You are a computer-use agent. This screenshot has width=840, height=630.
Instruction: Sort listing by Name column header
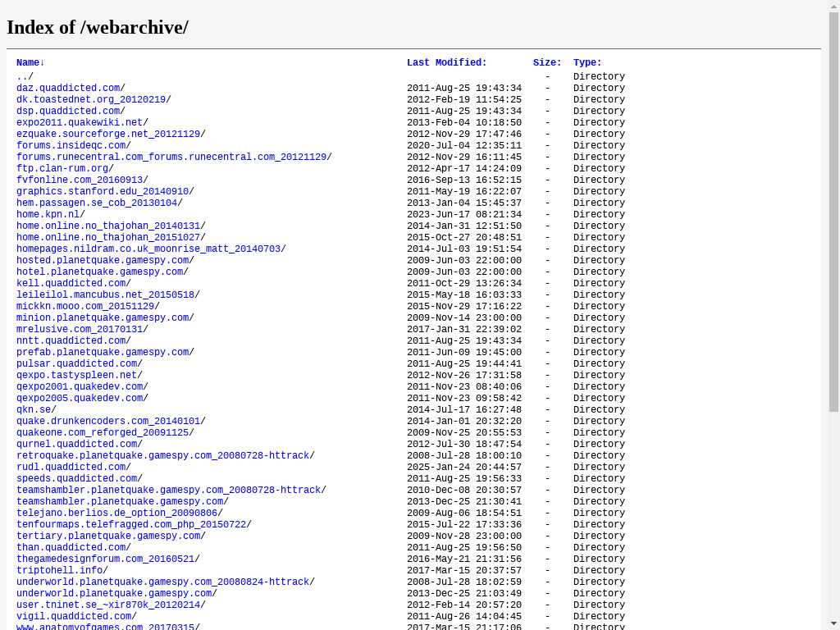point(28,62)
